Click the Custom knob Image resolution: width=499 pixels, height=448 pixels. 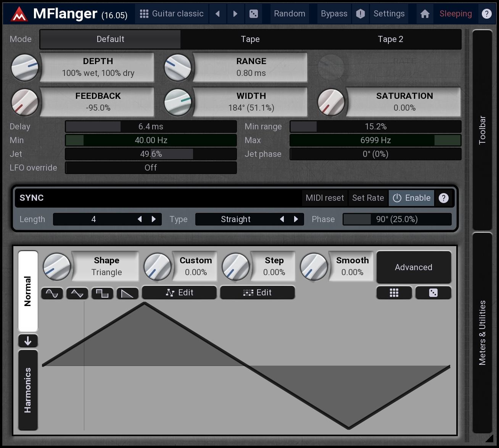point(158,266)
